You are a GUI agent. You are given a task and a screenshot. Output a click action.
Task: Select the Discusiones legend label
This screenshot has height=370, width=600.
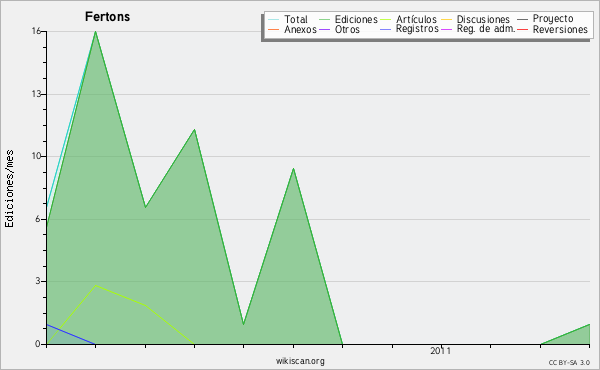coord(483,19)
